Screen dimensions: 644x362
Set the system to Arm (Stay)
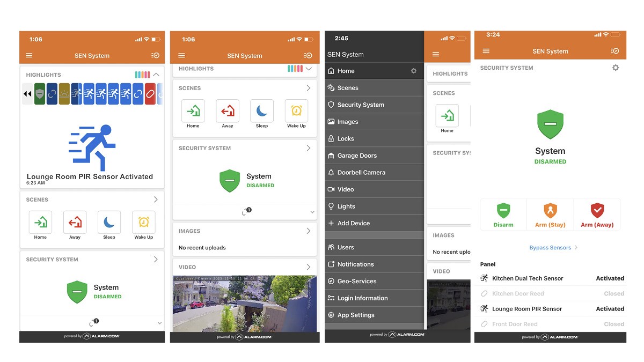click(550, 215)
